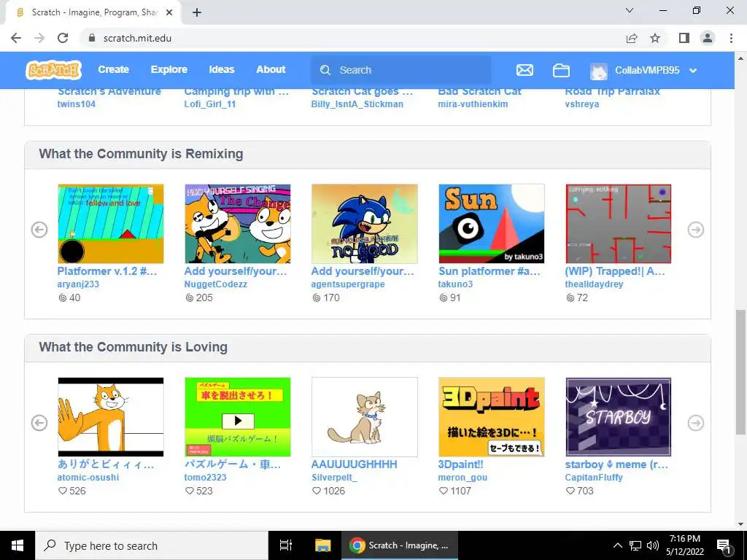747x560 pixels.
Task: Advance Remixing carousel with right arrow
Action: pyautogui.click(x=695, y=230)
